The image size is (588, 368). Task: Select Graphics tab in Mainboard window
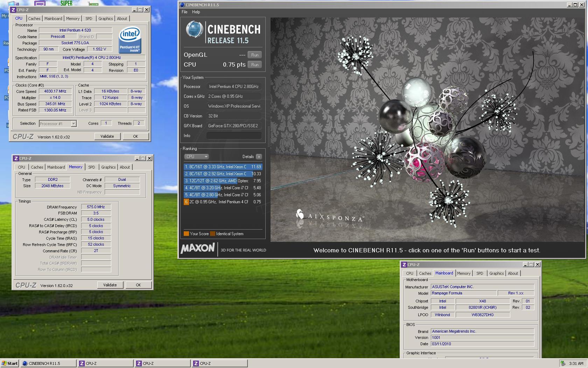click(x=496, y=273)
